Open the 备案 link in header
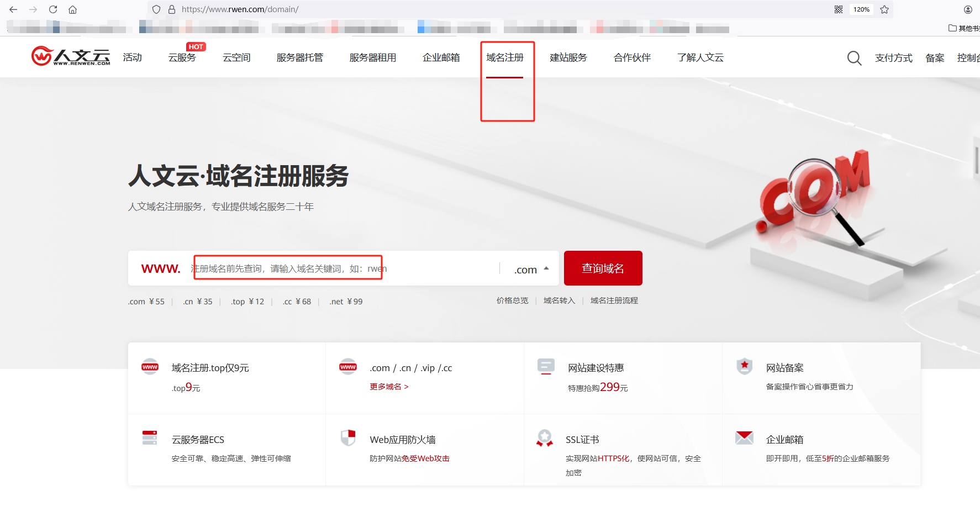980x528 pixels. (935, 58)
